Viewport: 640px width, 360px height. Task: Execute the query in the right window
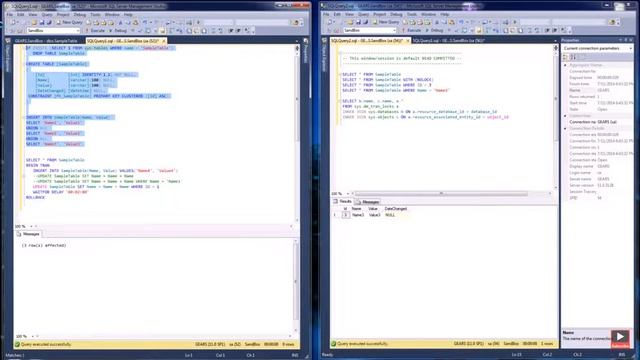click(x=411, y=30)
